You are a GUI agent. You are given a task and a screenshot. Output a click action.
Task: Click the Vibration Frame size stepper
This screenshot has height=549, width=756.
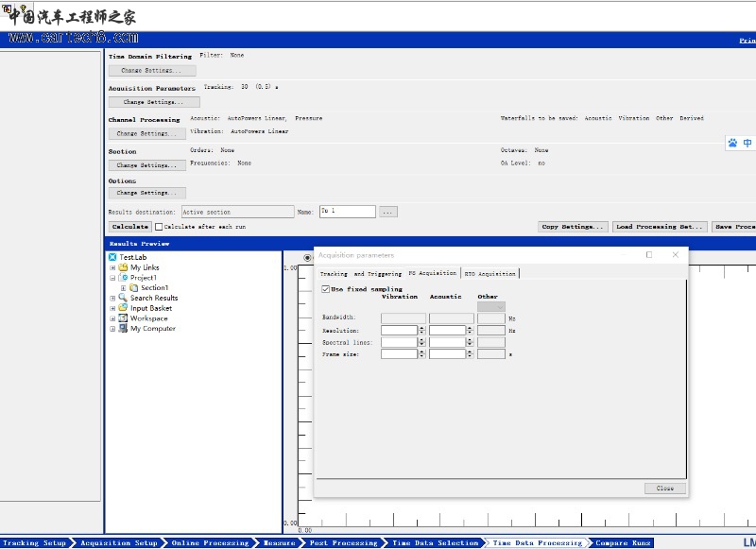click(421, 353)
